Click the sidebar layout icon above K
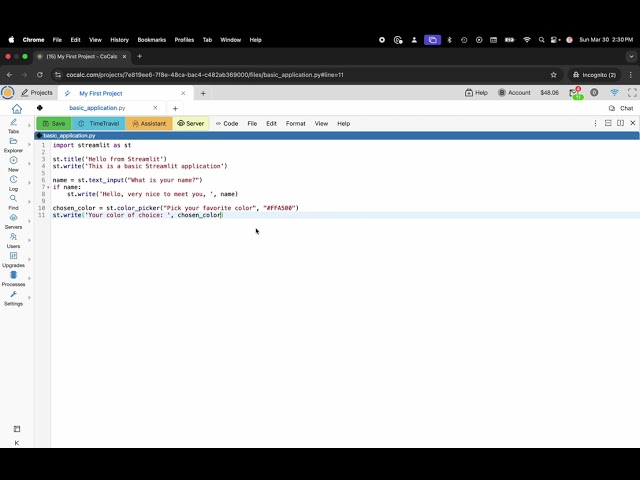Screen dimensions: 640x480 (17, 429)
